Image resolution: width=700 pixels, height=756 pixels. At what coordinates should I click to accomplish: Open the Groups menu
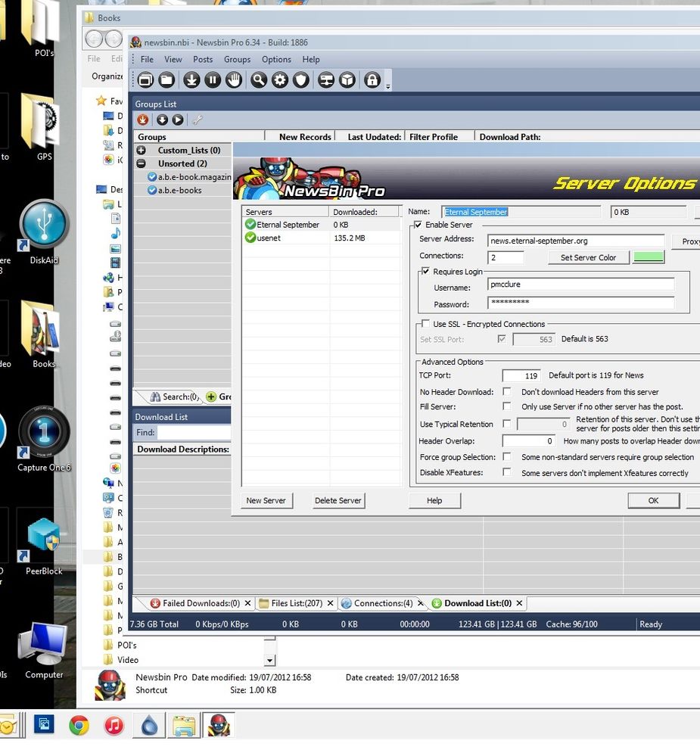237,59
